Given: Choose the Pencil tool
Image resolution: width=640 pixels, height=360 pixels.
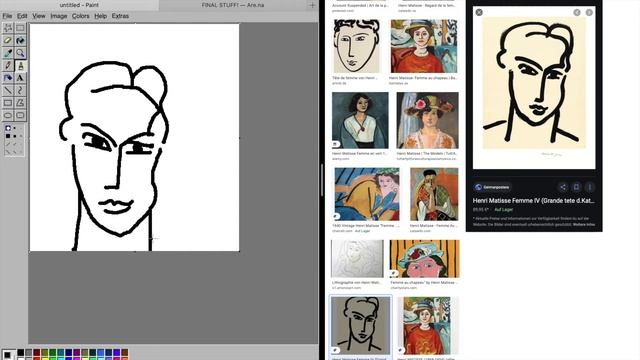Looking at the screenshot, I should (x=8, y=65).
